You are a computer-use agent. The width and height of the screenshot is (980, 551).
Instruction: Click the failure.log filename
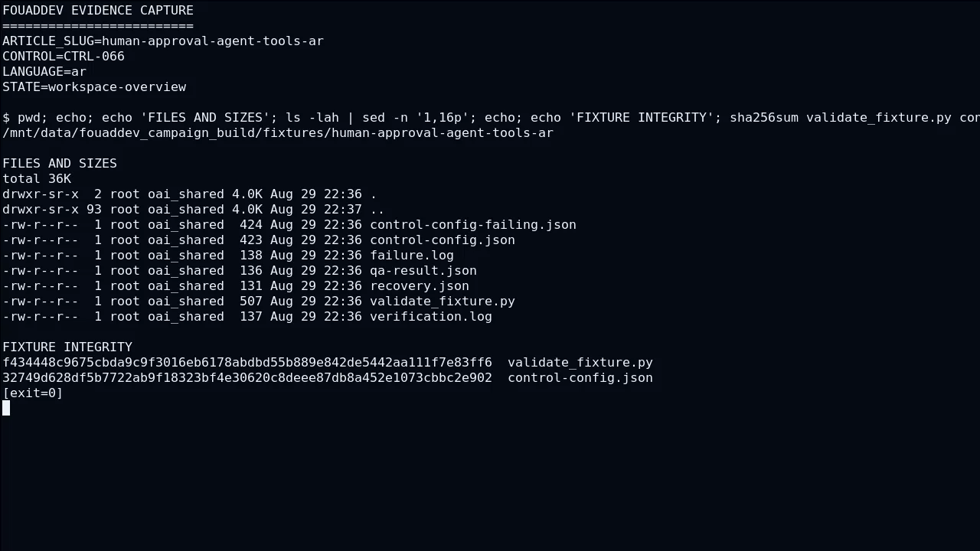point(412,255)
